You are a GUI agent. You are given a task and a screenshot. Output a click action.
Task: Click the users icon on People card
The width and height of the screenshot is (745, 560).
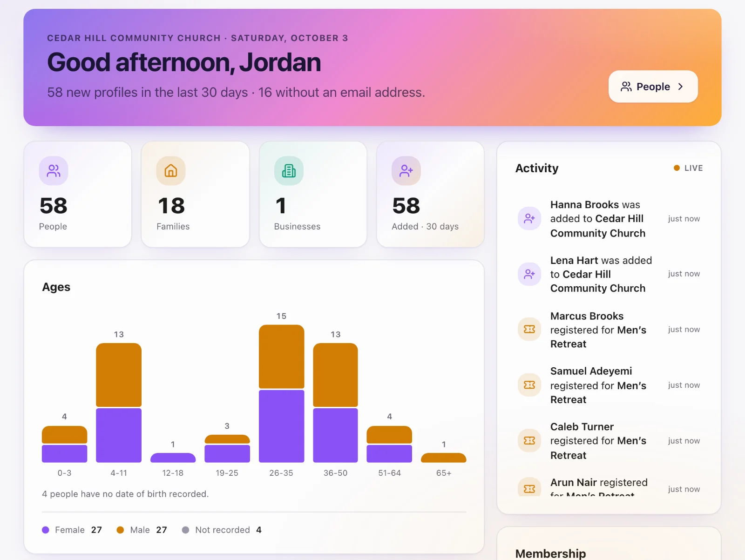point(54,171)
